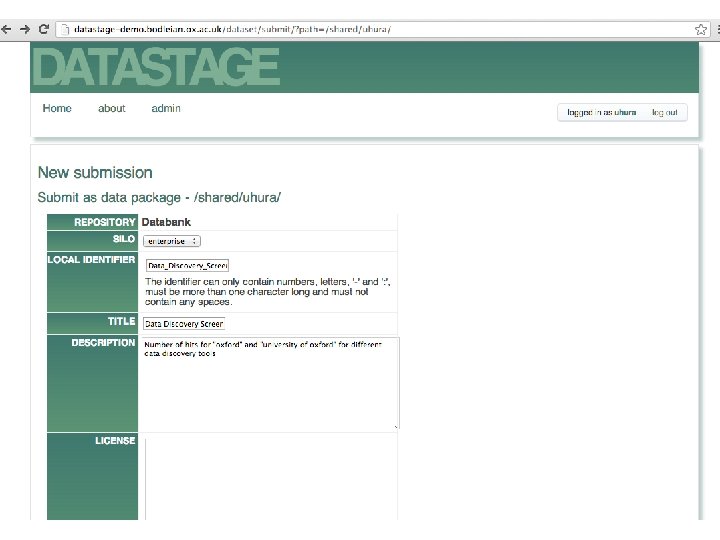
Task: Click the browser forward arrow
Action: pos(24,29)
